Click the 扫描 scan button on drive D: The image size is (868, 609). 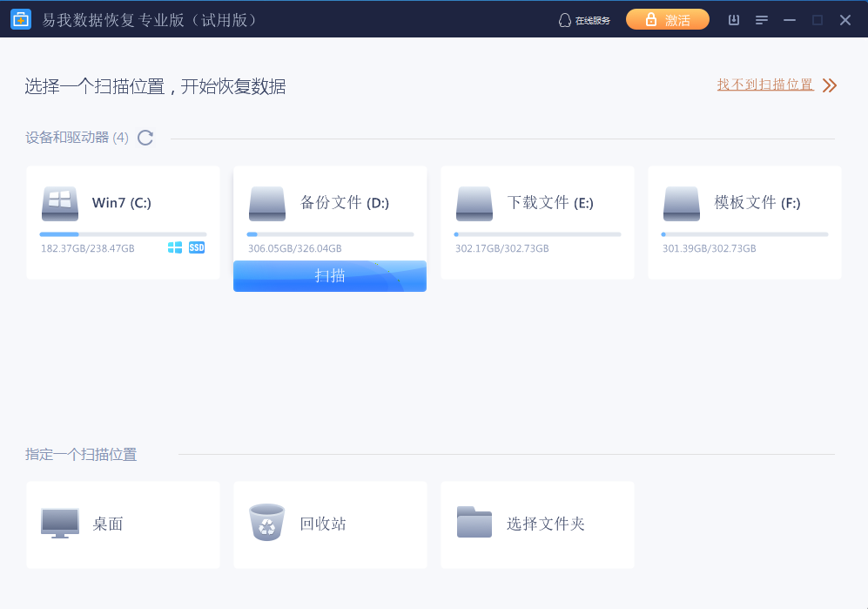pos(330,275)
